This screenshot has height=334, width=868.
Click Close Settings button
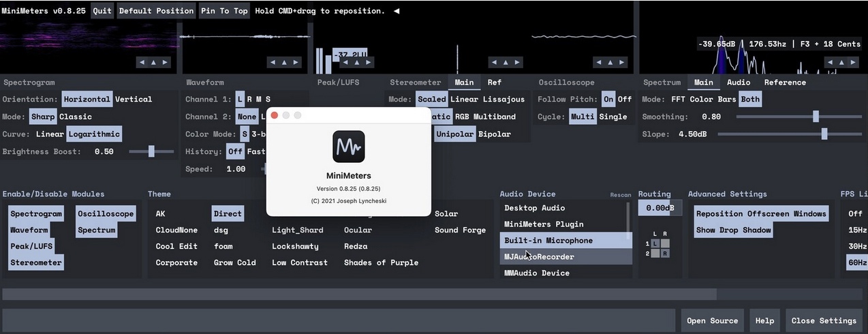click(x=824, y=321)
